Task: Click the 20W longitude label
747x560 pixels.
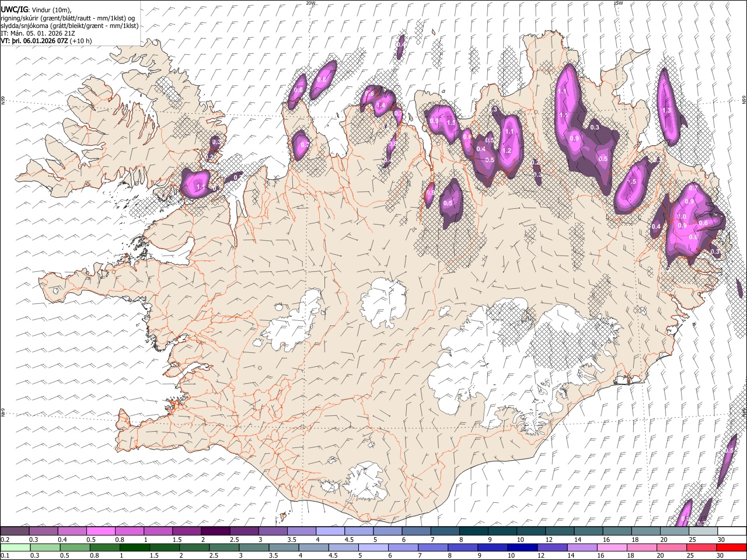Action: [310, 3]
